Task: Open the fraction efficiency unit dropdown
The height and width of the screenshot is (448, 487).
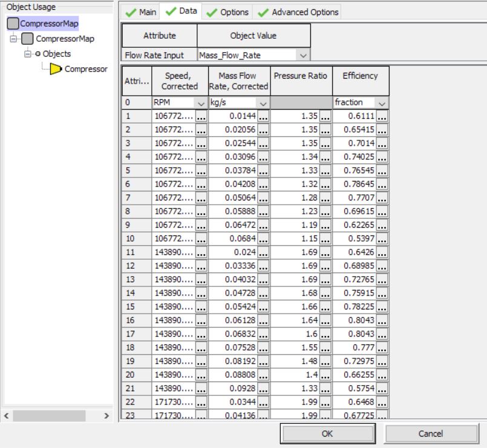Action: point(382,103)
